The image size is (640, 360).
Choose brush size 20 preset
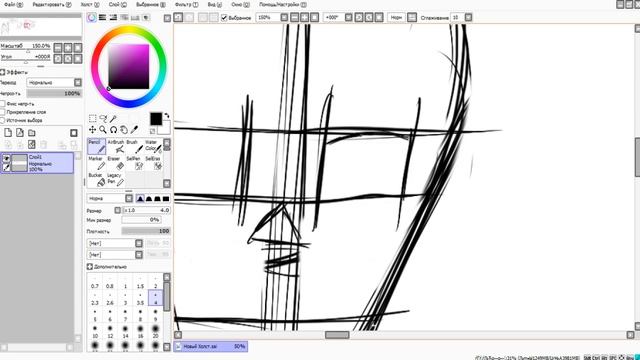point(155,331)
